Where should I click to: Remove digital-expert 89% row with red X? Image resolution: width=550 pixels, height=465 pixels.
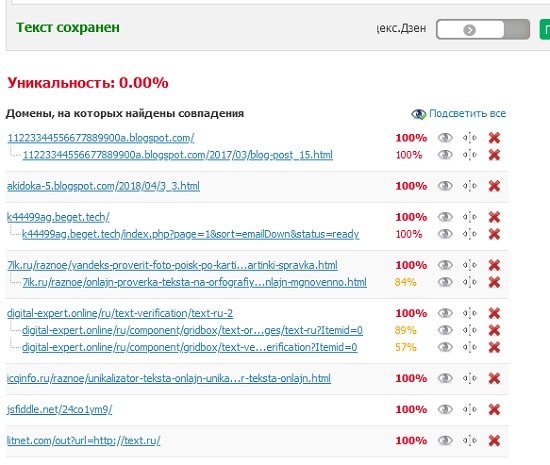tap(494, 330)
